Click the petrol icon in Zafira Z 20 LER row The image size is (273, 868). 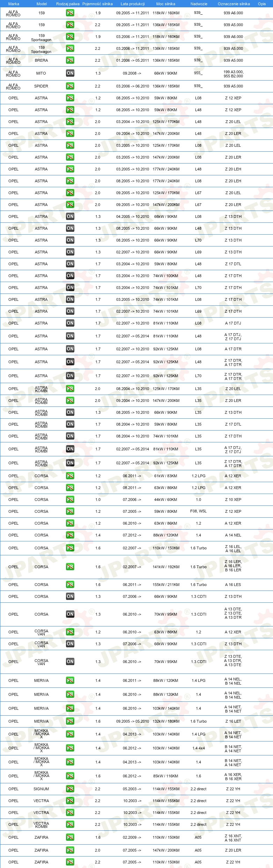70,850
